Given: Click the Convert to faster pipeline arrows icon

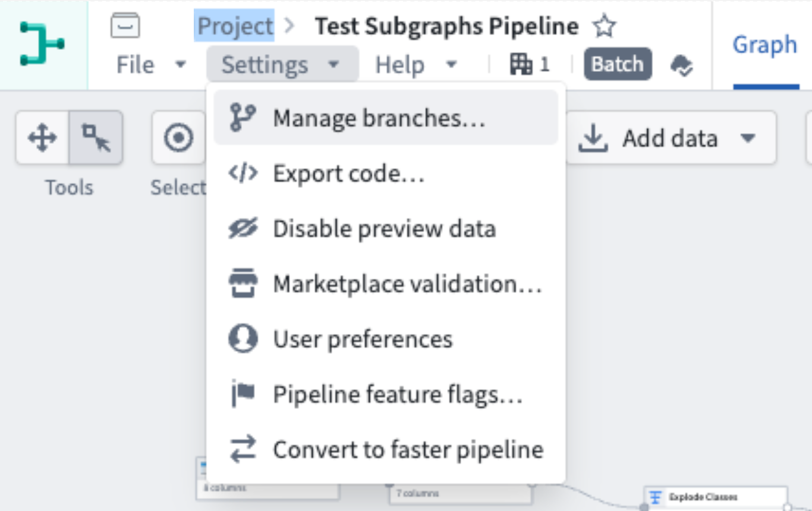Looking at the screenshot, I should [242, 449].
